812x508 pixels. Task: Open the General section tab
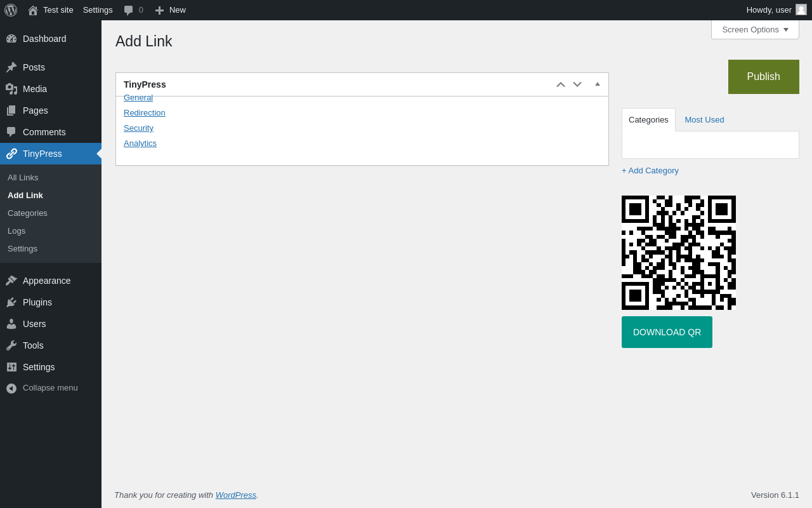[x=138, y=98]
